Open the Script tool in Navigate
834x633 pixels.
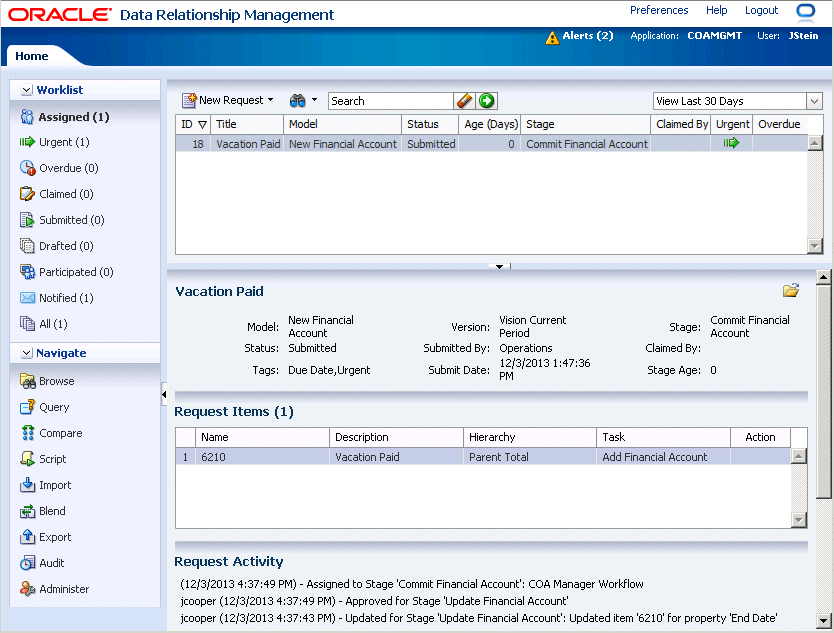coord(52,459)
